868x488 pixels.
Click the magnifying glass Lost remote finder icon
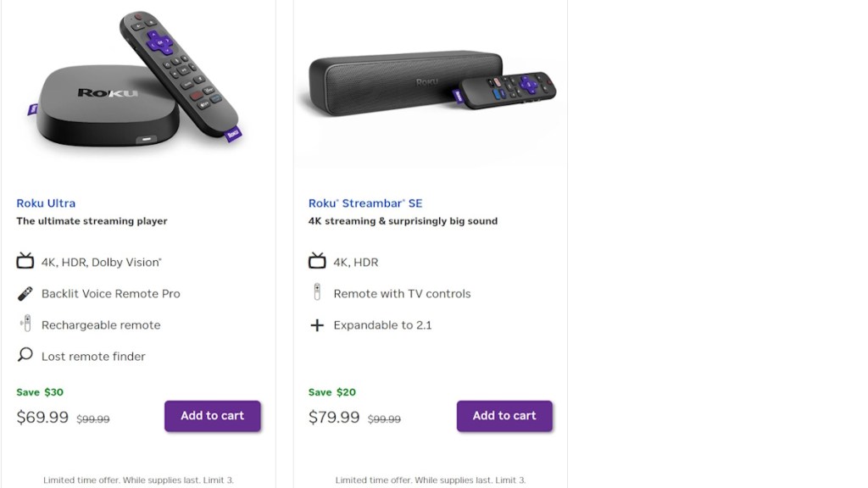[25, 355]
